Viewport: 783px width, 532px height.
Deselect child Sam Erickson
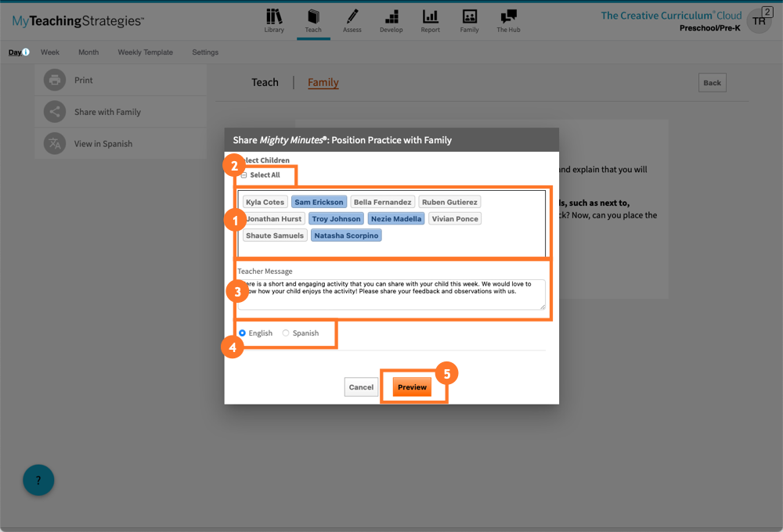(319, 202)
